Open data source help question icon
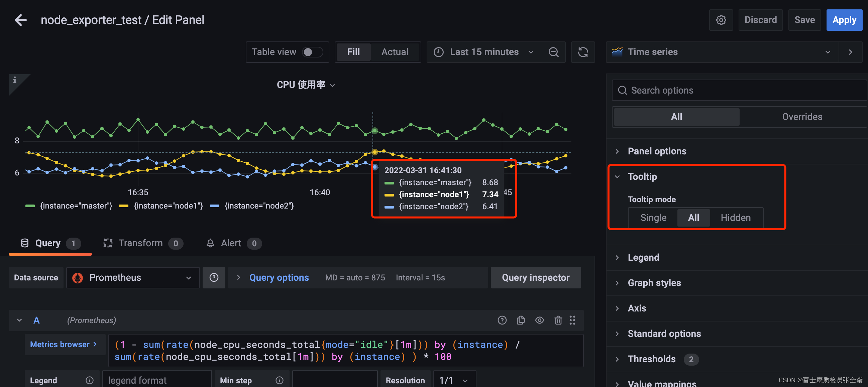Viewport: 868px width, 387px height. (x=214, y=277)
